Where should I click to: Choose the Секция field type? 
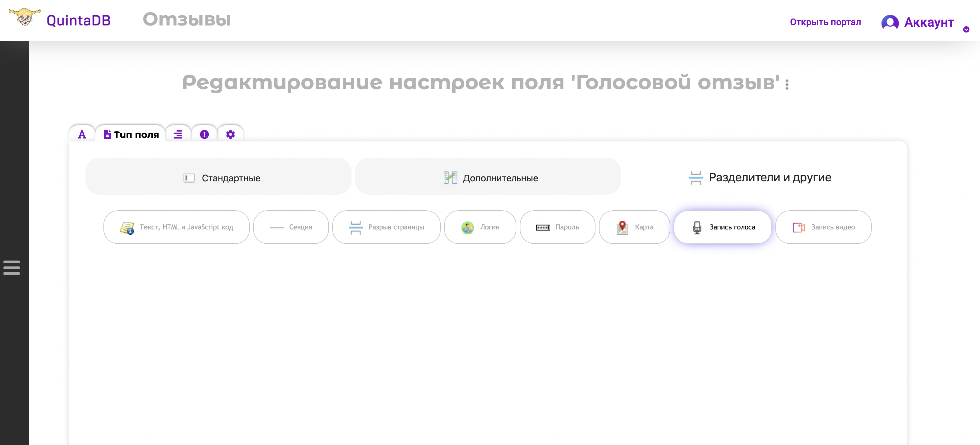click(x=291, y=227)
